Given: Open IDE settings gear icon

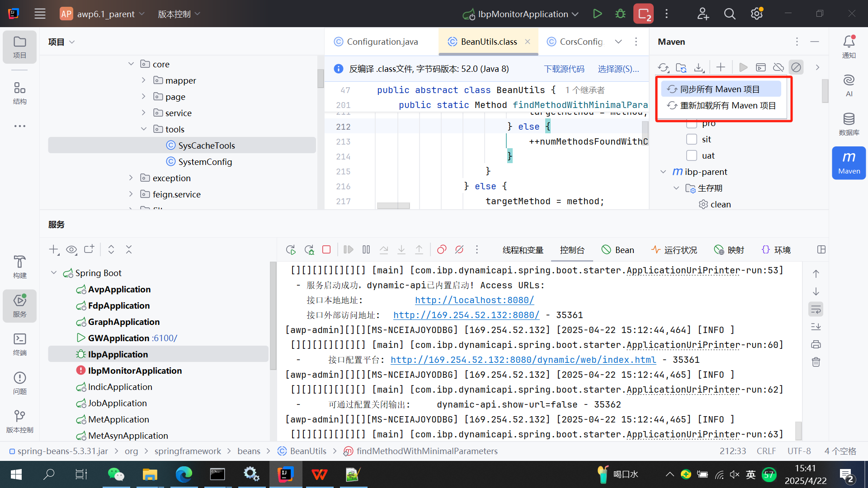Looking at the screenshot, I should click(757, 14).
